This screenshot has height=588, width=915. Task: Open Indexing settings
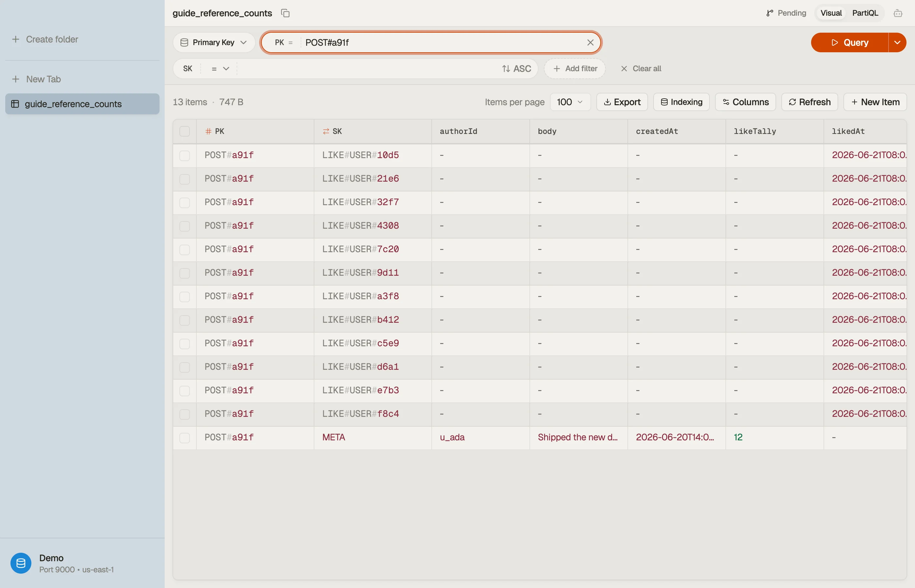(x=681, y=102)
